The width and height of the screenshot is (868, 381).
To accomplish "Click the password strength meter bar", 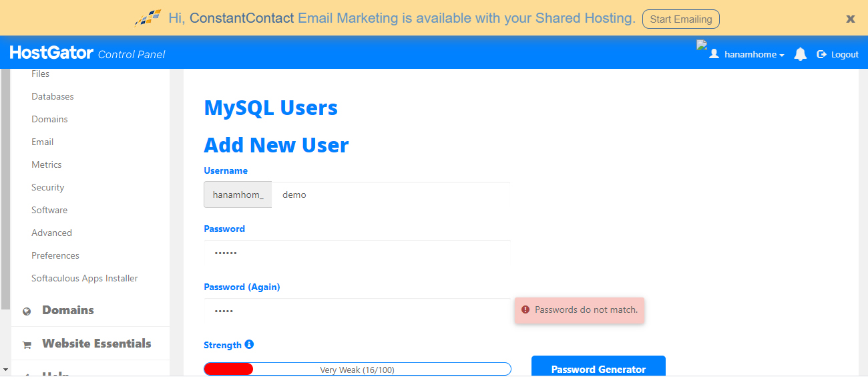I will pyautogui.click(x=357, y=370).
